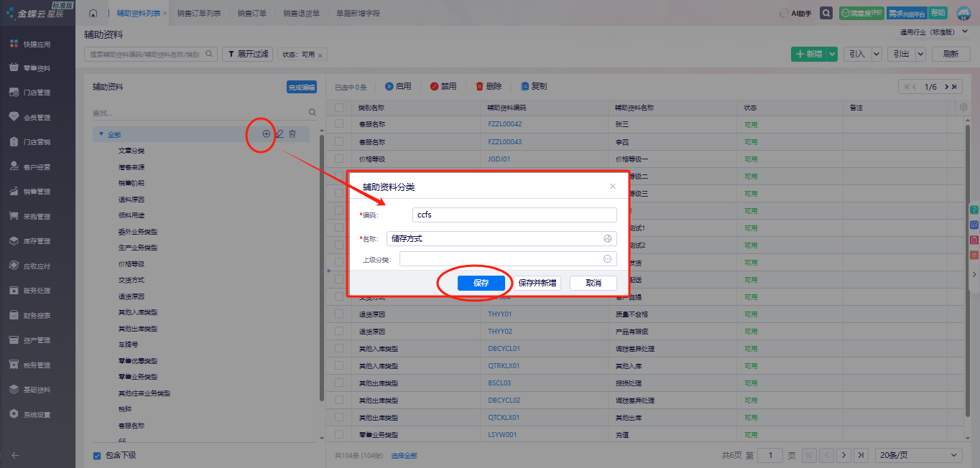Toggle the 包含下级 checkbox

click(x=97, y=455)
